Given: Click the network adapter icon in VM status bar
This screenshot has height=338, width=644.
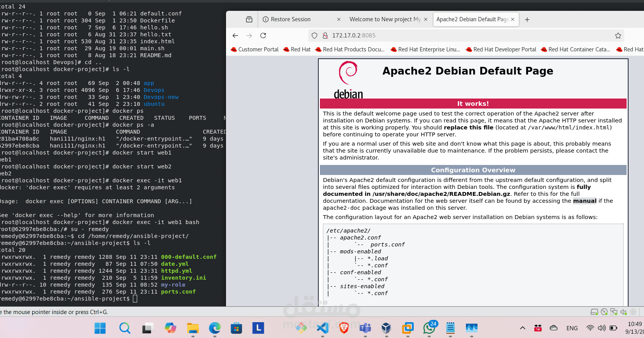Looking at the screenshot, I should pos(614,312).
